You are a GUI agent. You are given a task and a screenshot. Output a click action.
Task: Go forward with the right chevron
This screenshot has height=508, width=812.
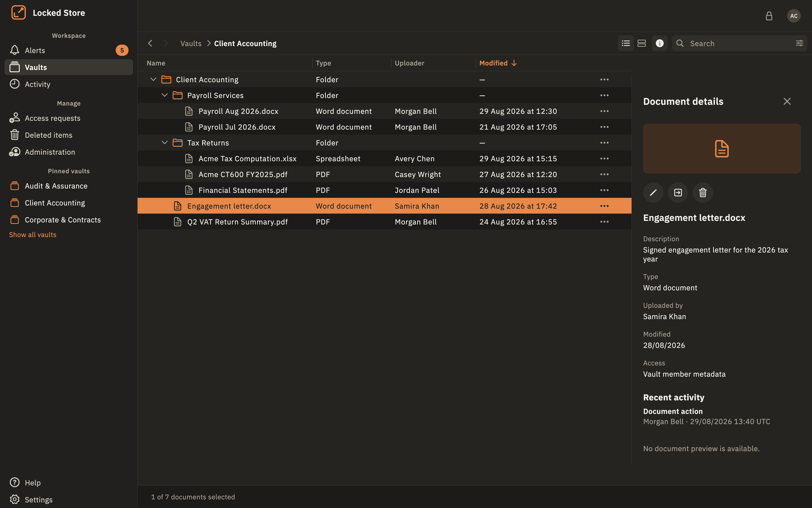coord(165,43)
